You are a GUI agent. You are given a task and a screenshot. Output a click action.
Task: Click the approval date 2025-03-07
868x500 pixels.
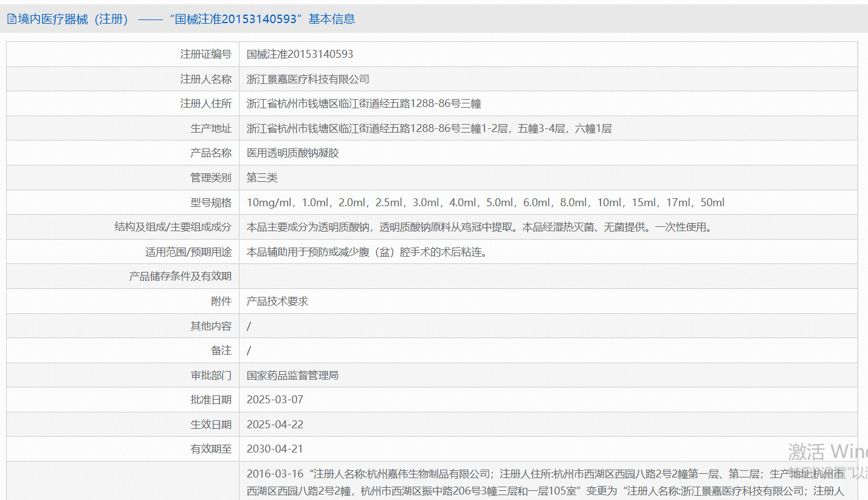[275, 400]
